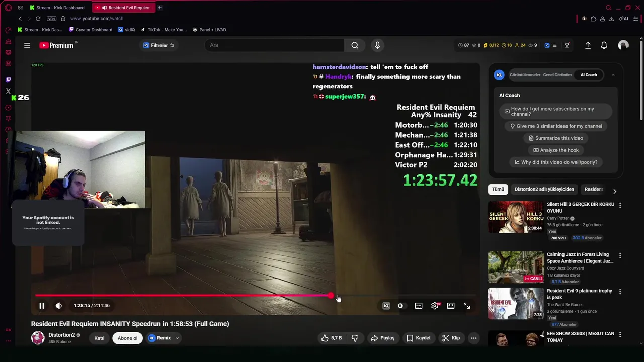This screenshot has width=644, height=362.
Task: Switch to Genel Görünüm tab
Action: click(557, 75)
